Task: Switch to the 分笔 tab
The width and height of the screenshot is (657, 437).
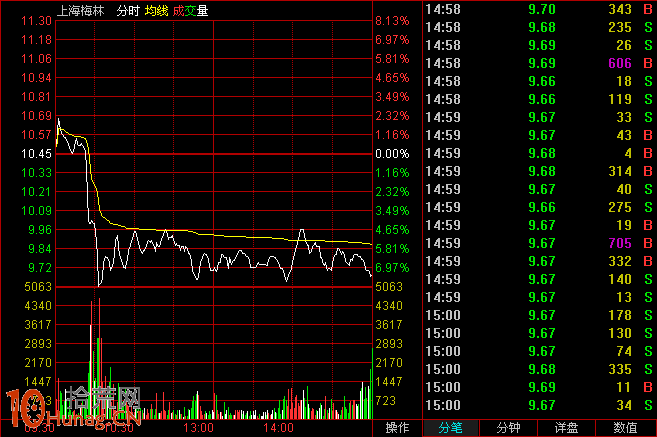Action: (x=451, y=428)
